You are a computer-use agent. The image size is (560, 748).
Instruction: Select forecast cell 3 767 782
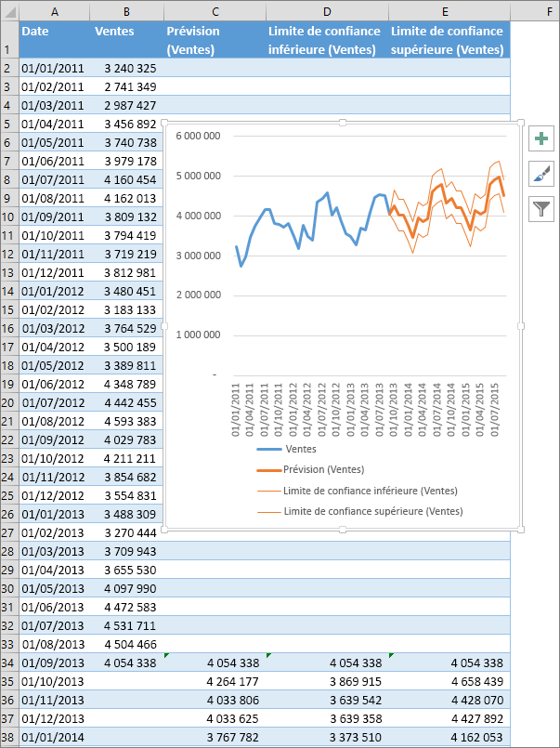coord(215,737)
